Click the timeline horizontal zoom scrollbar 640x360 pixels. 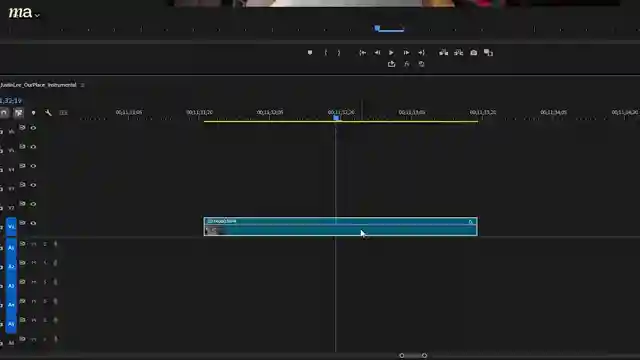coord(413,356)
